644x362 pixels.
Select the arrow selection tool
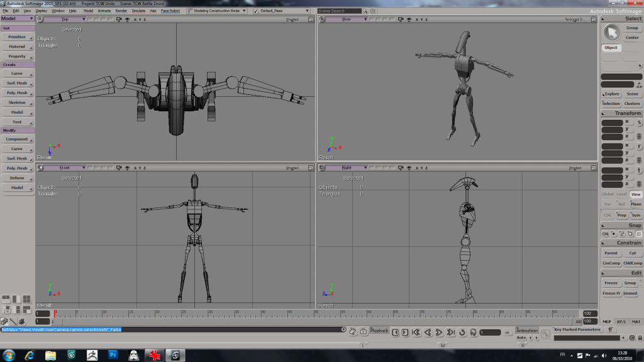(x=611, y=33)
